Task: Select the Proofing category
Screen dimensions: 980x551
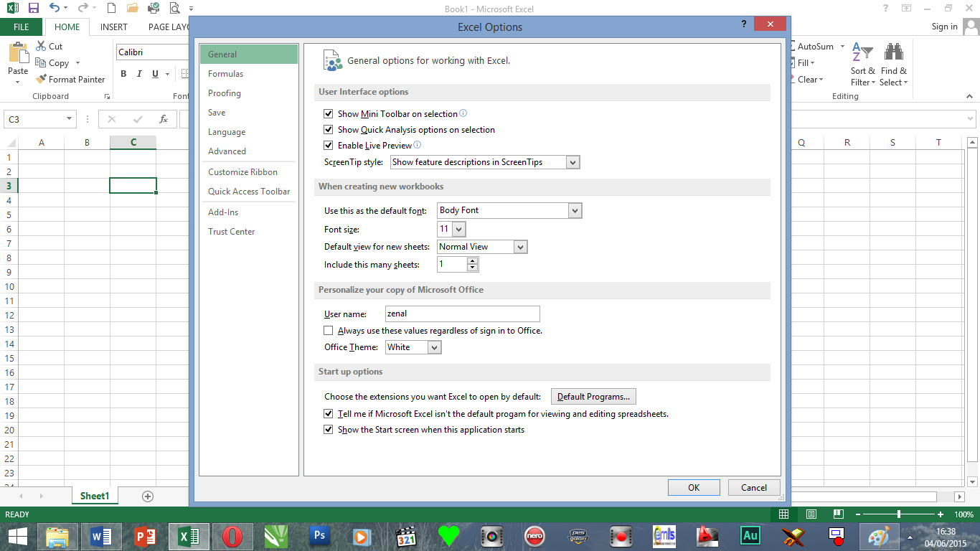Action: pos(248,93)
